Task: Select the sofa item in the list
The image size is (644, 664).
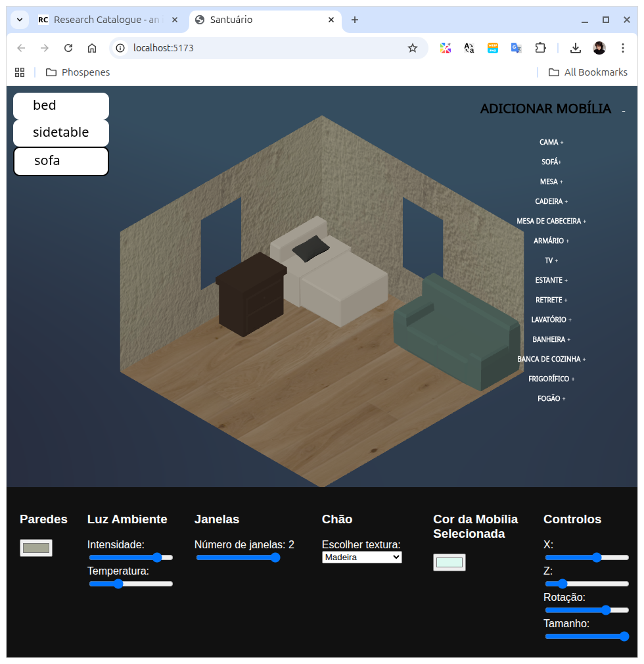Action: (61, 161)
